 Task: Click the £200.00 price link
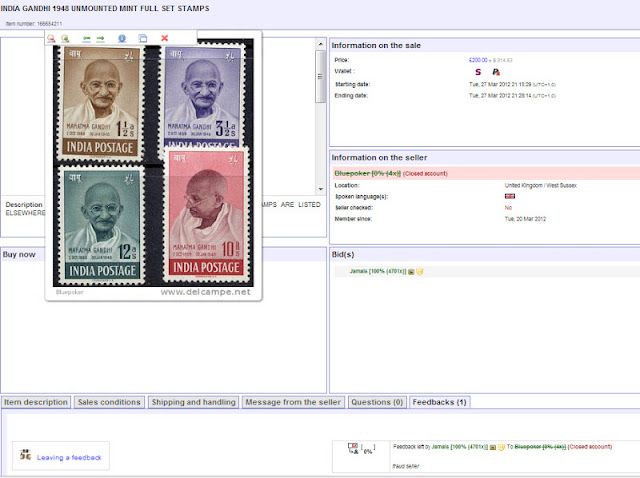[x=478, y=60]
